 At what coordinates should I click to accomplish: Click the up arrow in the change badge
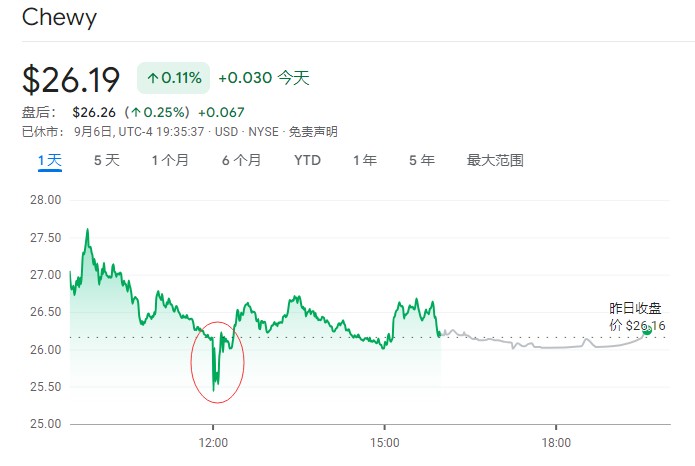pos(152,77)
